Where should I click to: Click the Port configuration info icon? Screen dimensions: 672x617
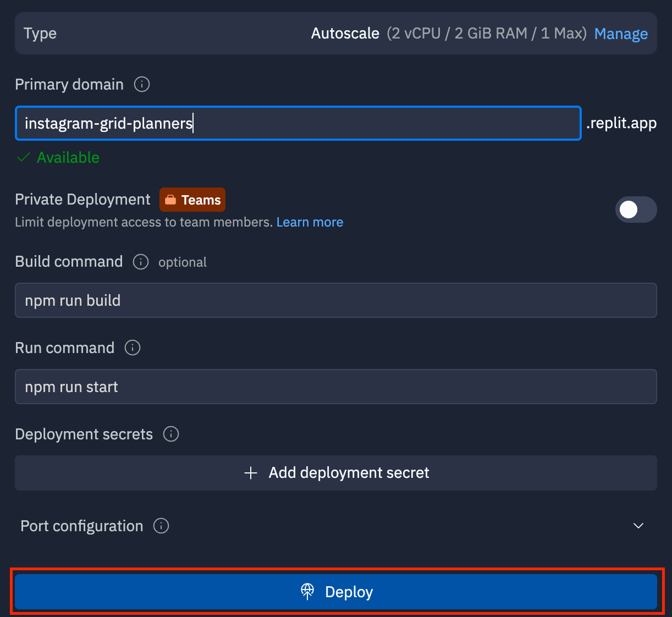point(161,526)
